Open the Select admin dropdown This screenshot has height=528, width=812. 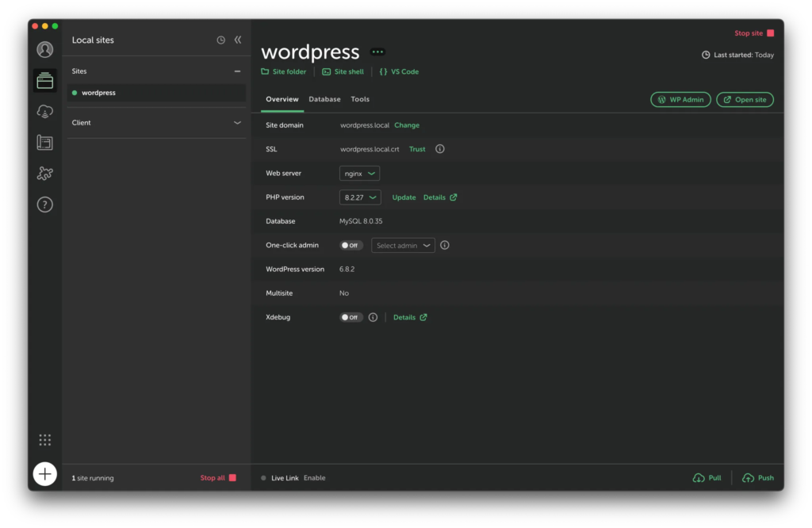[x=403, y=245]
